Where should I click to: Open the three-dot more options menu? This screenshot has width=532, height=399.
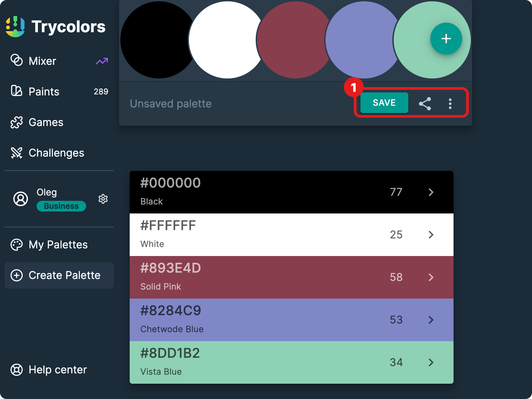point(450,104)
